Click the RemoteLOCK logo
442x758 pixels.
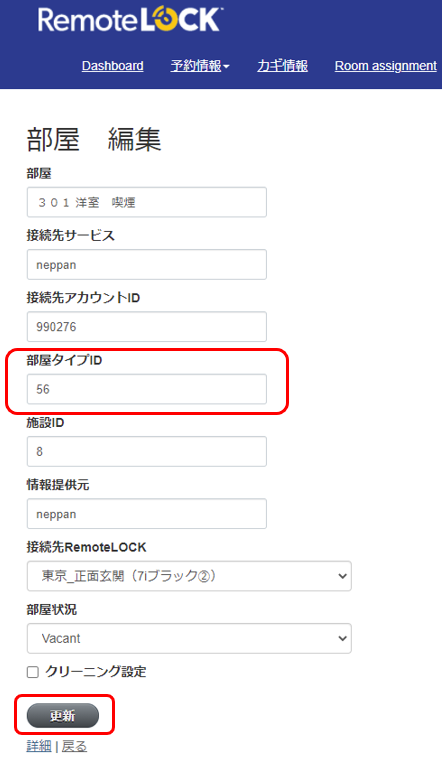(x=130, y=20)
